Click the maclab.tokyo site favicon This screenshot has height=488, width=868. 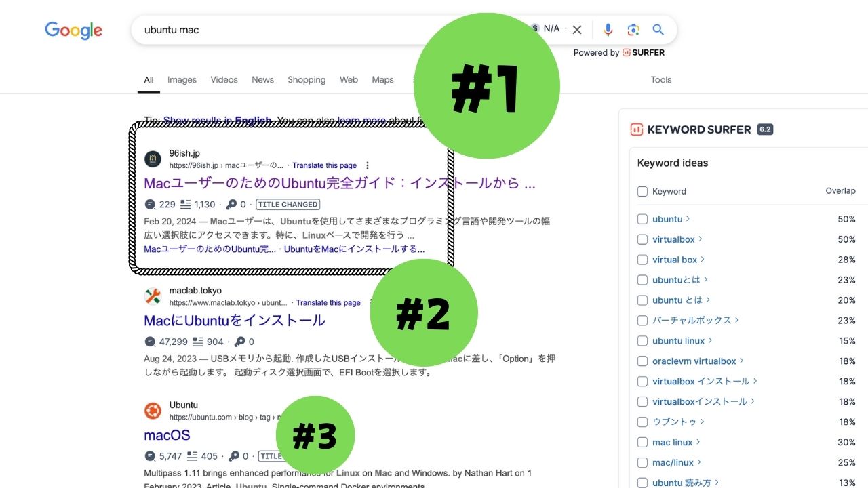point(153,296)
